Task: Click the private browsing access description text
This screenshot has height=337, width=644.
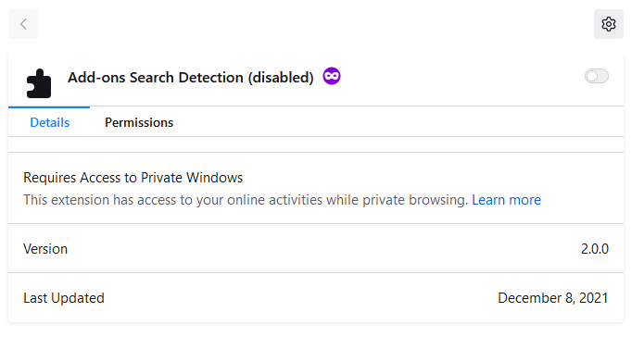Action: 246,200
